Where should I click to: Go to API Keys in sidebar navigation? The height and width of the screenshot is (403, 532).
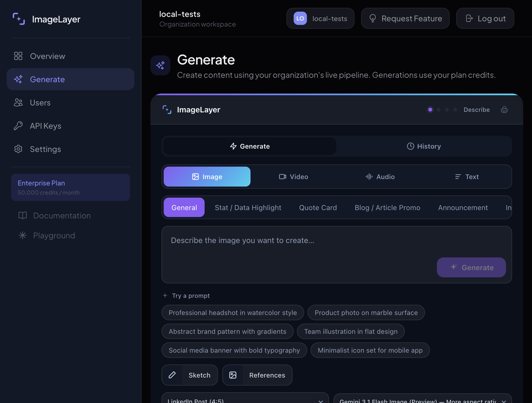click(71, 126)
